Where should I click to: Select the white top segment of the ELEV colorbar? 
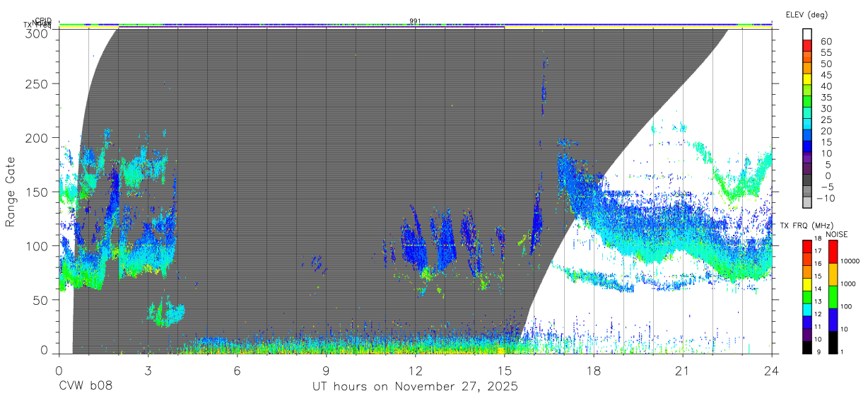[807, 34]
